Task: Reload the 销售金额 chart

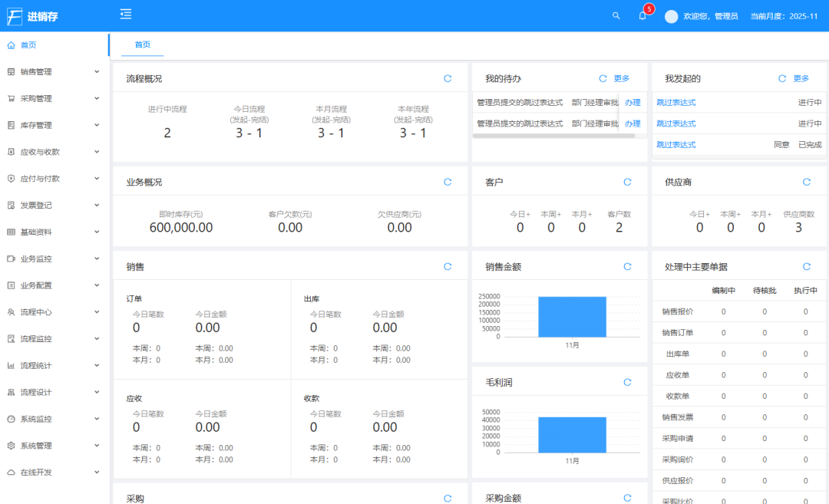Action: click(627, 266)
